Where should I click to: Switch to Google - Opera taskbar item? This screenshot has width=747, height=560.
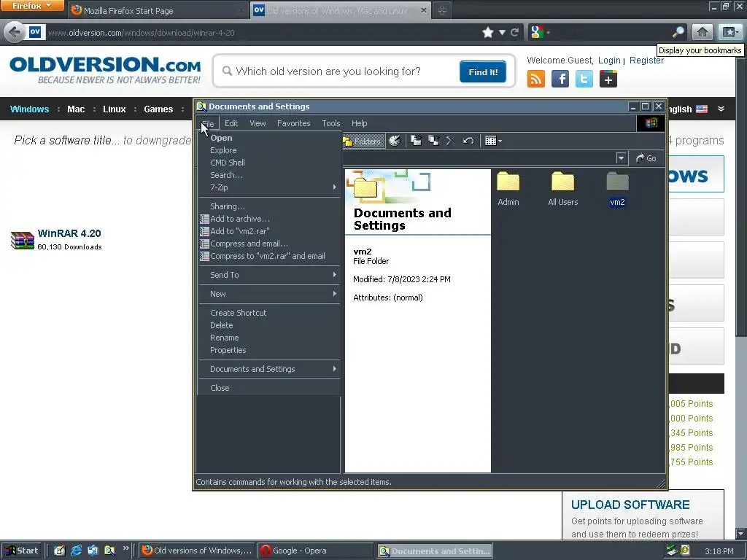point(315,551)
